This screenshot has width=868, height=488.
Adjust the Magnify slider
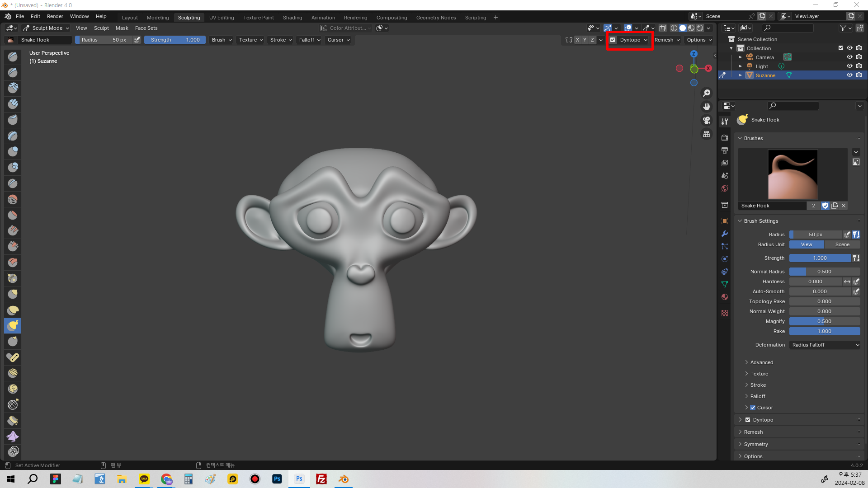coord(825,321)
